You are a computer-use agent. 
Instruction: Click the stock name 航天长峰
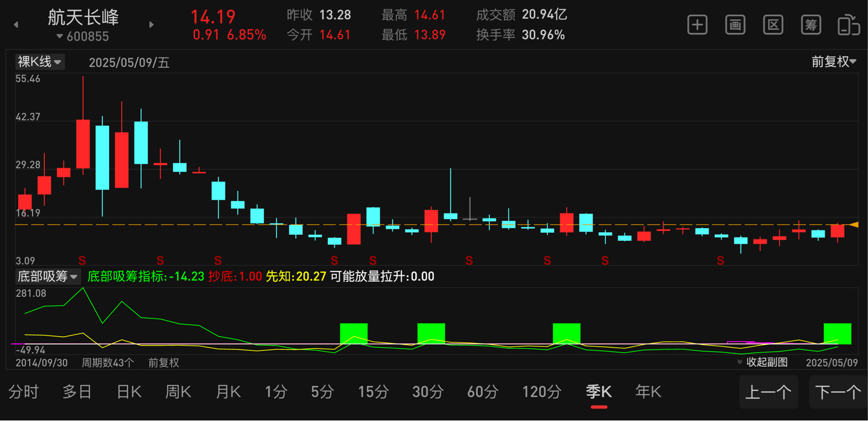(x=83, y=17)
